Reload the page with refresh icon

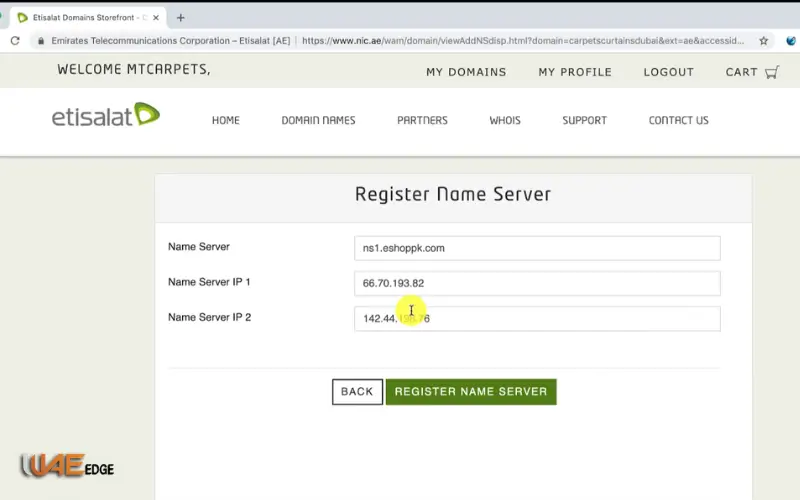pos(15,40)
